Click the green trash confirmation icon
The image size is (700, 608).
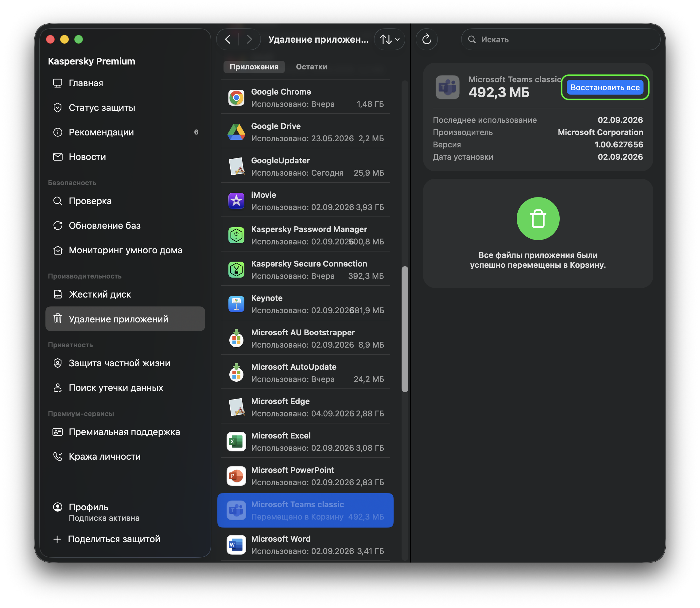click(538, 219)
